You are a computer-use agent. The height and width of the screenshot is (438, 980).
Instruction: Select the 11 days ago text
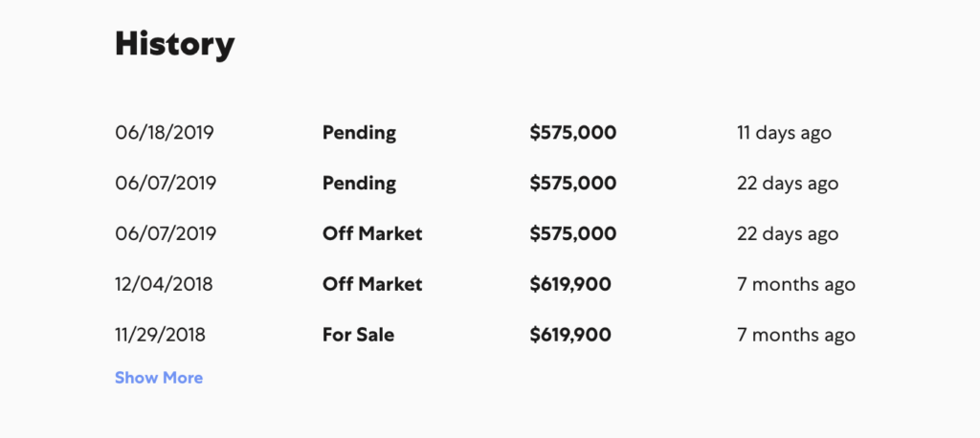[x=785, y=133]
